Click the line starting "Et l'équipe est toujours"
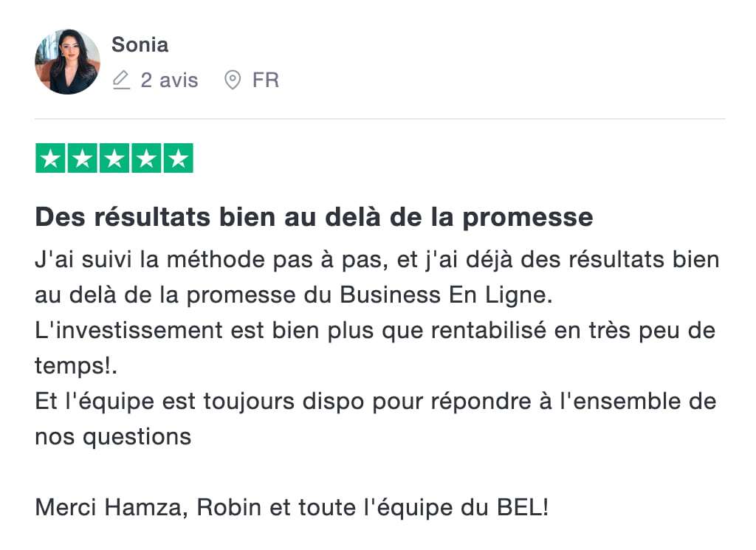This screenshot has height=550, width=756. (376, 402)
